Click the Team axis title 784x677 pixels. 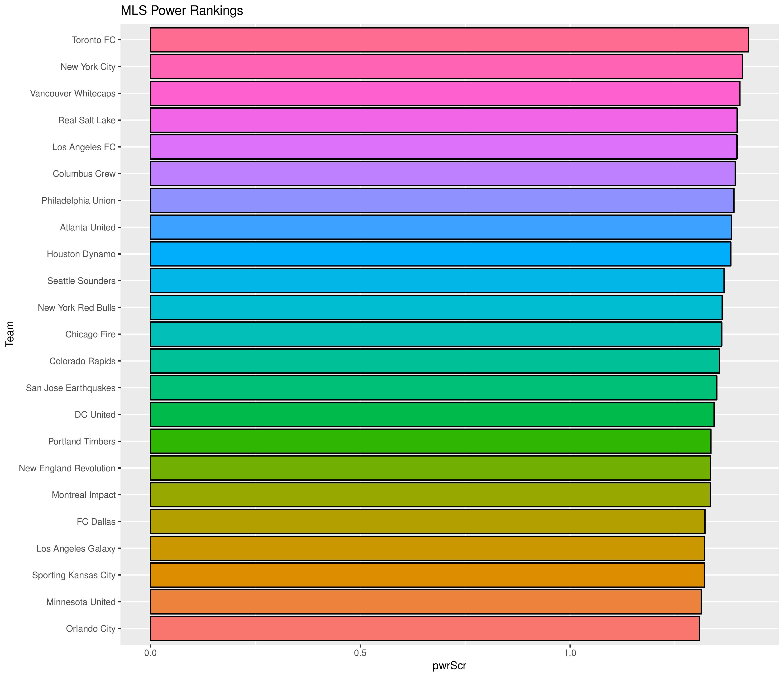[10, 334]
